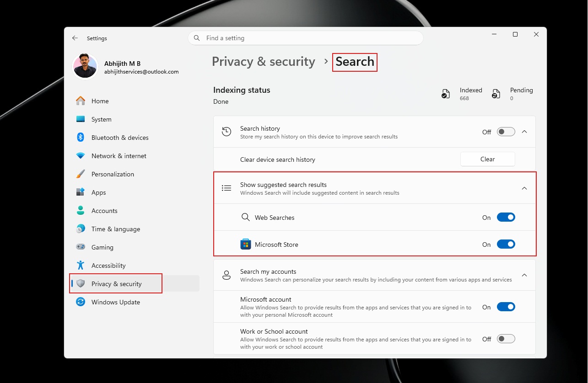
Task: Open Home in the sidebar
Action: (135, 101)
